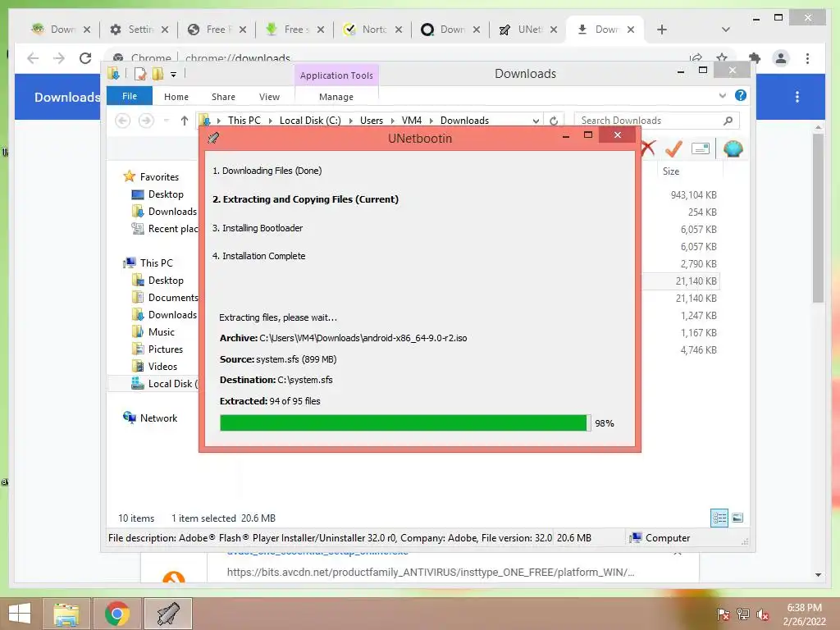Open Chrome tab search chevron
840x630 pixels.
[x=726, y=30]
